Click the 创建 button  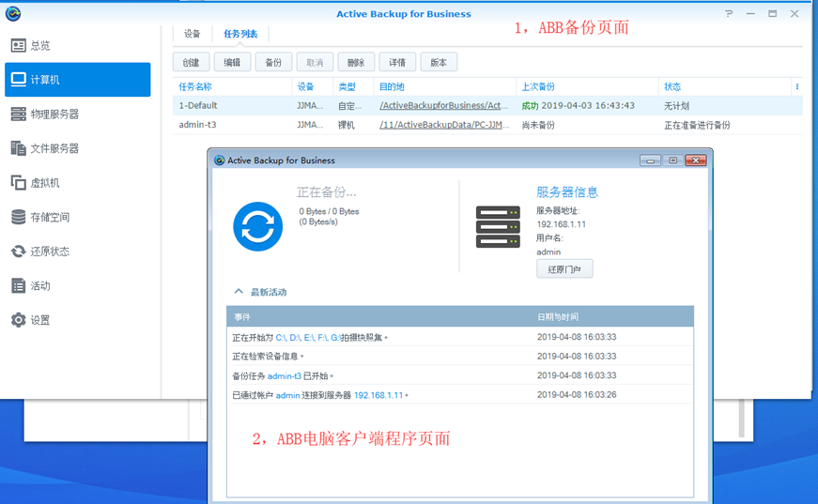coord(192,62)
